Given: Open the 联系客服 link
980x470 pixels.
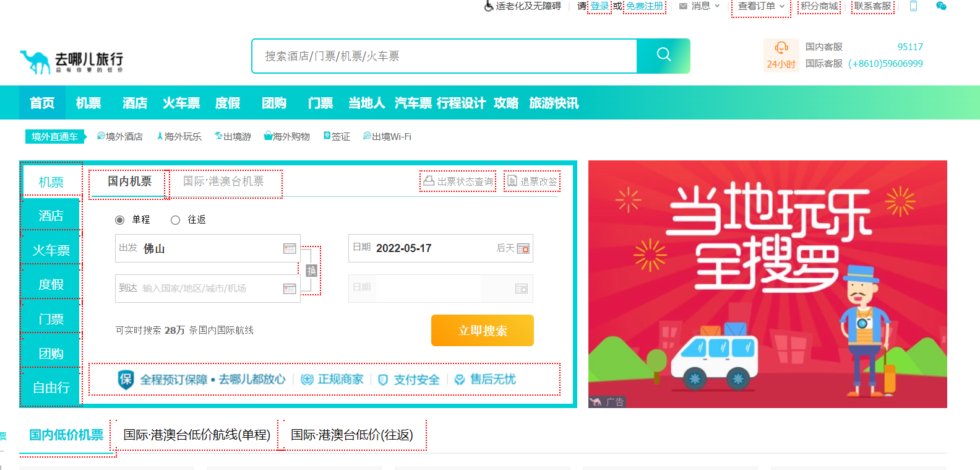Looking at the screenshot, I should coord(873,6).
